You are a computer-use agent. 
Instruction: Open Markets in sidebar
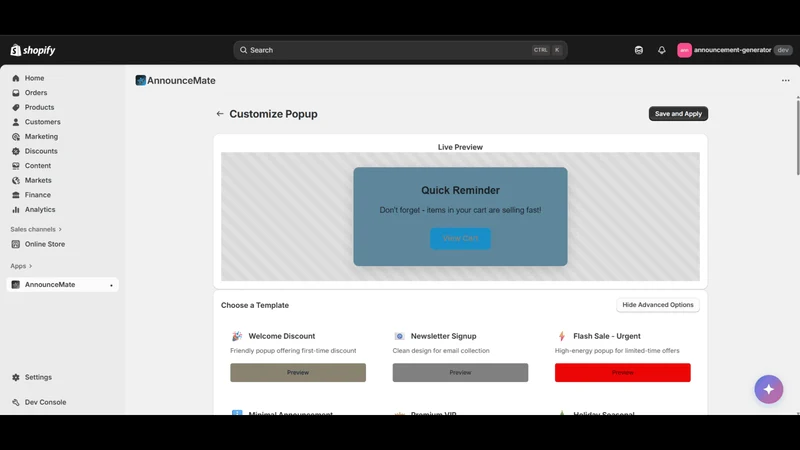(38, 180)
